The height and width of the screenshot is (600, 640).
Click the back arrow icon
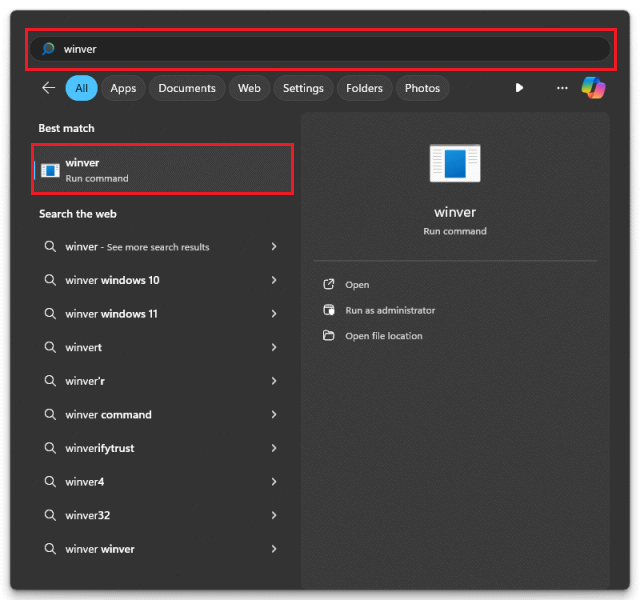[48, 88]
